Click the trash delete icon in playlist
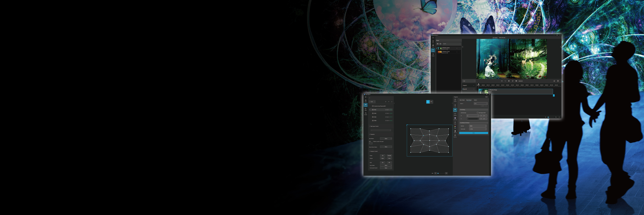644x215 pixels. click(x=558, y=81)
